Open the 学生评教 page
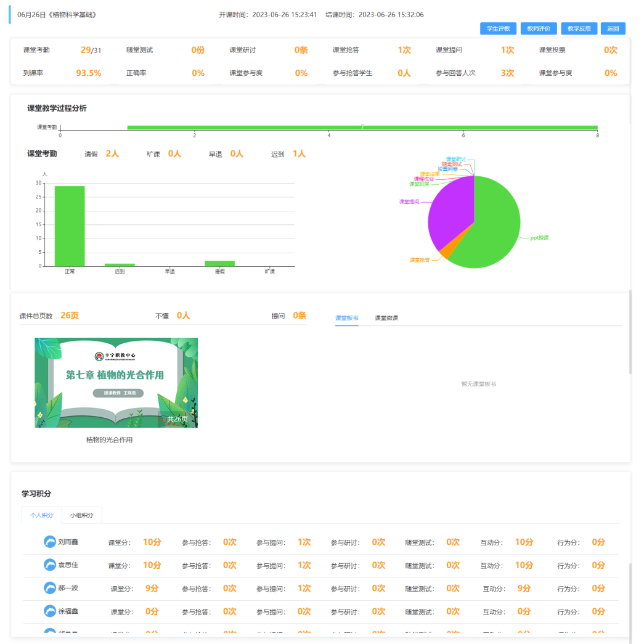Viewport: 644px width, 644px height. [498, 28]
